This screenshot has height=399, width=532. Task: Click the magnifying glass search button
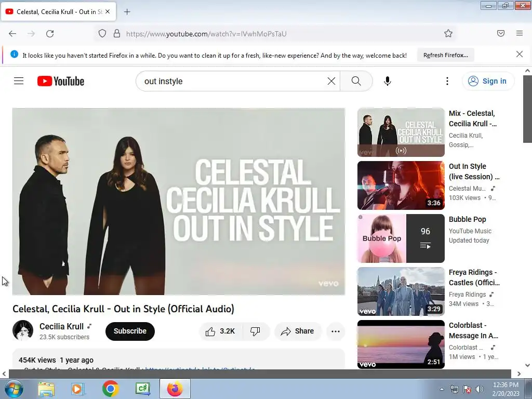point(356,81)
